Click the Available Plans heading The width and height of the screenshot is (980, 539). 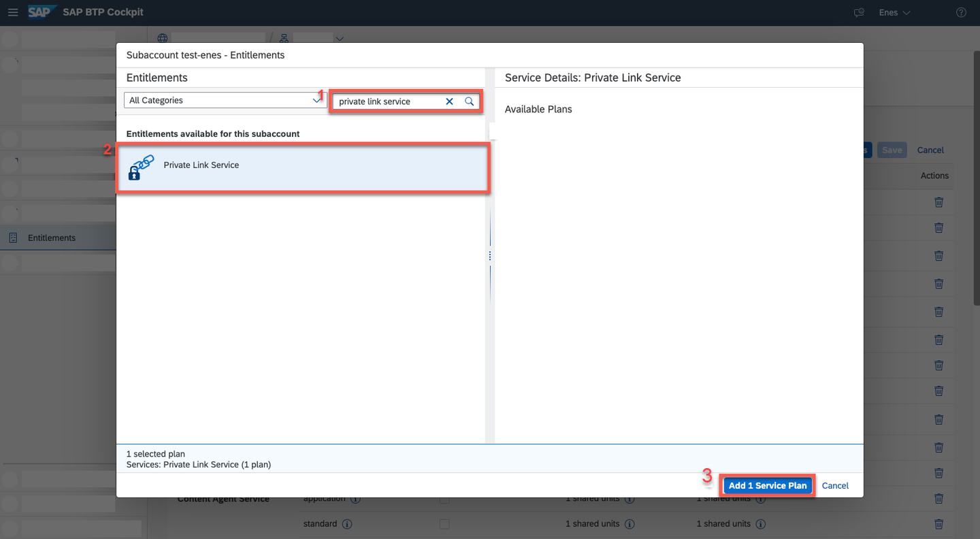(538, 109)
